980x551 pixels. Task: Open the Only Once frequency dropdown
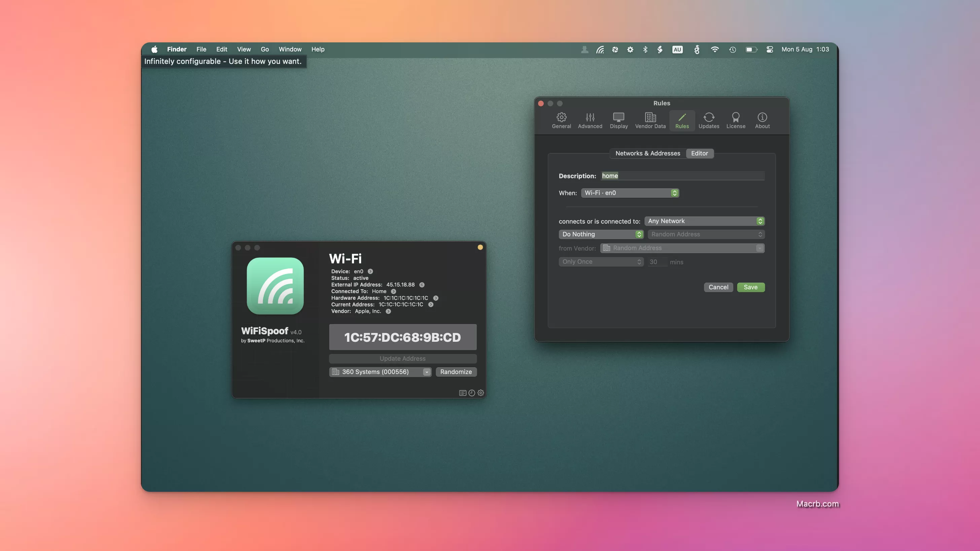(x=601, y=262)
